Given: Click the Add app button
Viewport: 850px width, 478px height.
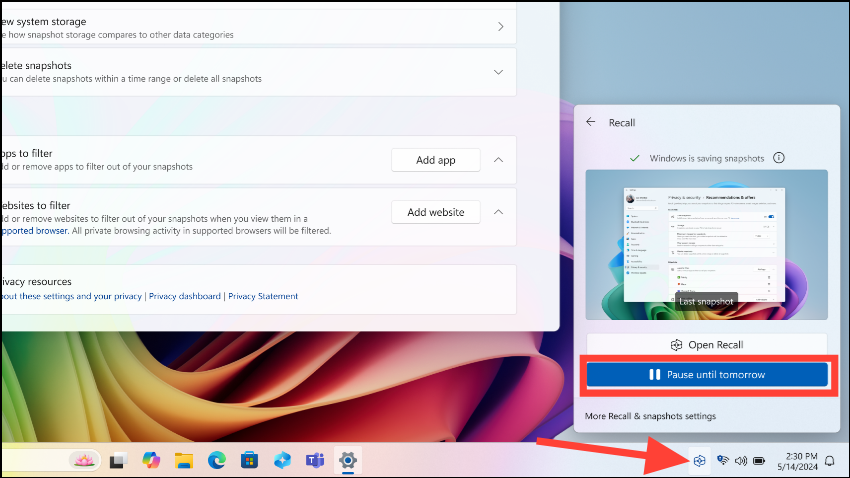Looking at the screenshot, I should pyautogui.click(x=436, y=160).
